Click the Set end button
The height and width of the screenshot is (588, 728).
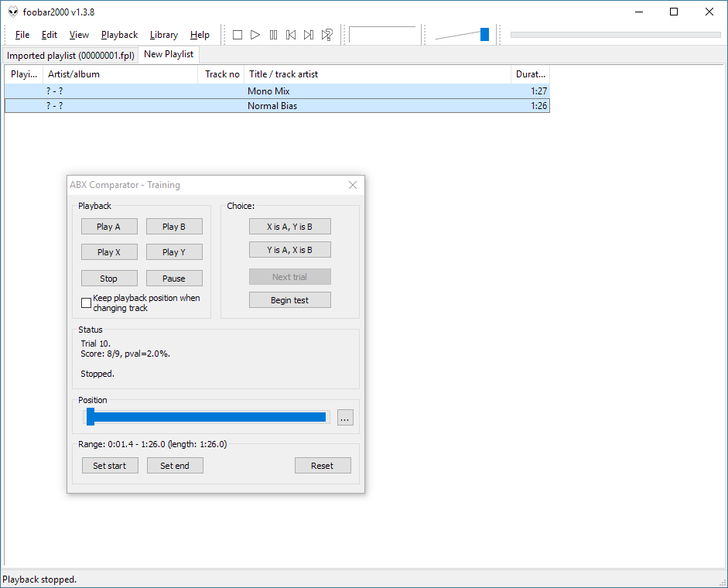click(175, 466)
